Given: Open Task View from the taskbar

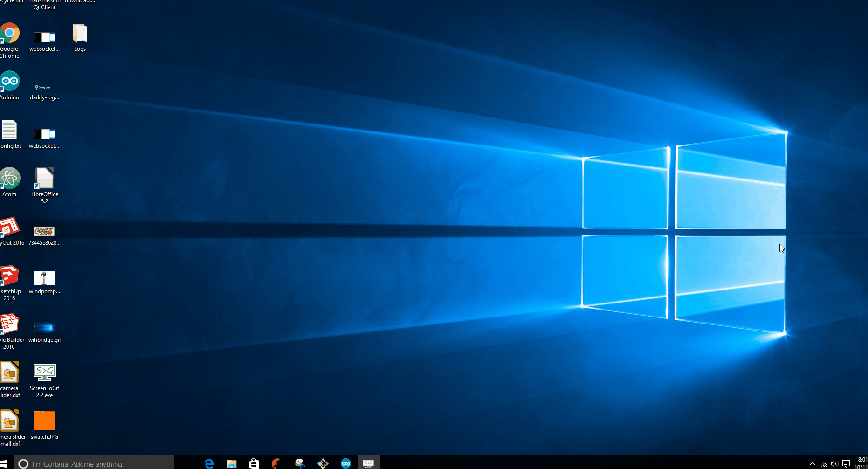Looking at the screenshot, I should click(x=186, y=463).
